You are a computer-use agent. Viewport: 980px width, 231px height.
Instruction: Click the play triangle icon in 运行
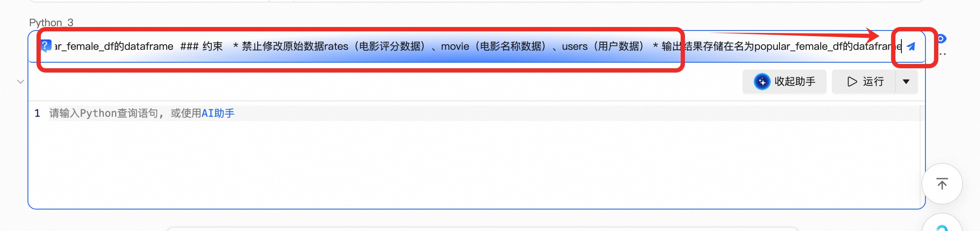point(852,82)
